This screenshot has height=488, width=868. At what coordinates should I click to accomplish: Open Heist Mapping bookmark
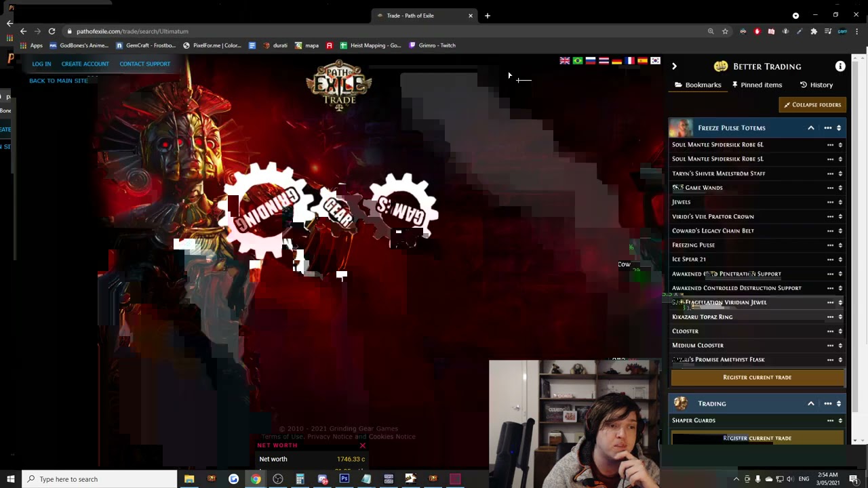pos(371,45)
